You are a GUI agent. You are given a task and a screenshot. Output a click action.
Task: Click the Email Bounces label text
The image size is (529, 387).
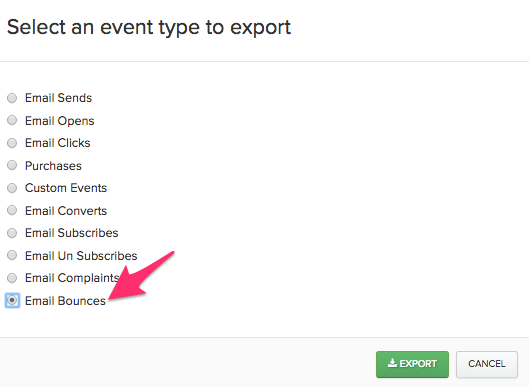click(x=65, y=301)
